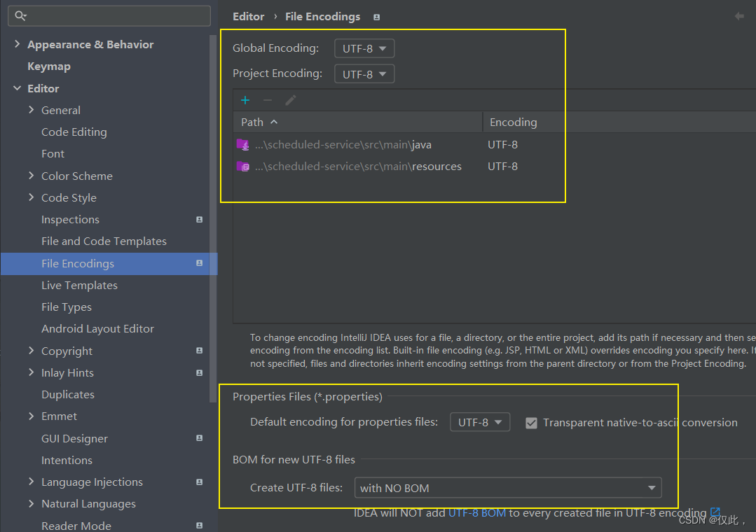Open File and Code Templates
Image resolution: width=756 pixels, height=532 pixels.
click(104, 241)
